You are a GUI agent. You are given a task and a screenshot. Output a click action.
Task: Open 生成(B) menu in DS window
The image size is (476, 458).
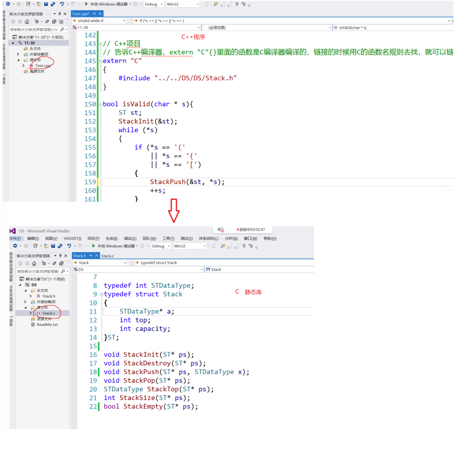point(111,239)
